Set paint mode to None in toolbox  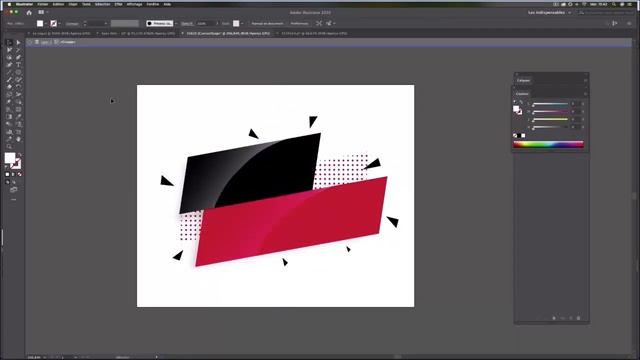point(19,174)
